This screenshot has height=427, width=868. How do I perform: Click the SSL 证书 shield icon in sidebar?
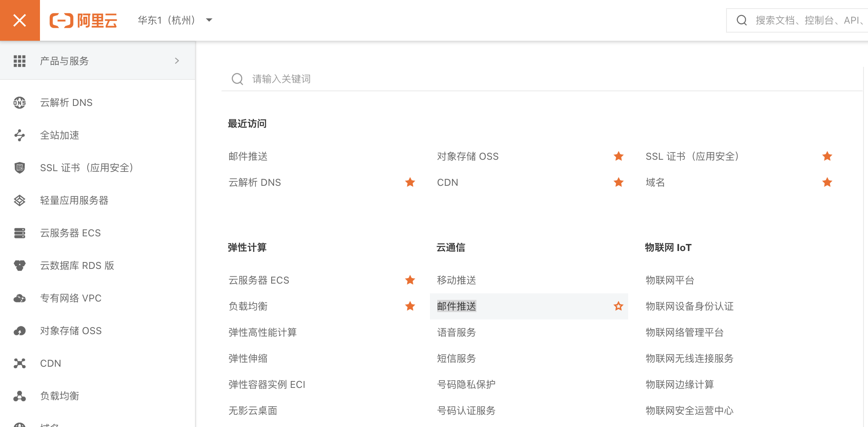[20, 168]
